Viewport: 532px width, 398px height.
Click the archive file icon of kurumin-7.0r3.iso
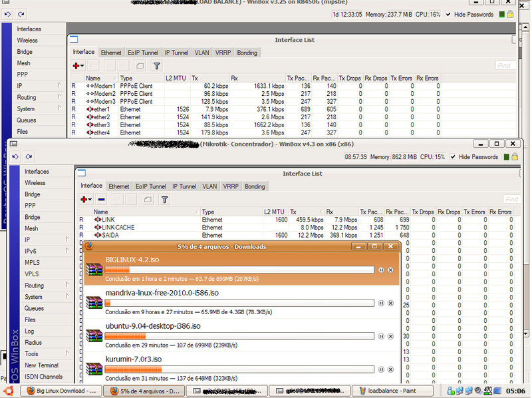click(94, 369)
